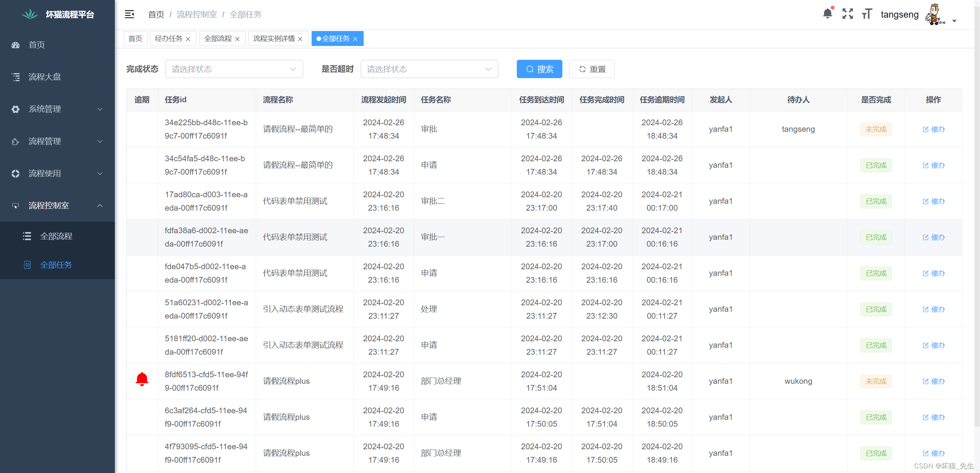Click the 重置 button
The width and height of the screenshot is (980, 473).
point(591,69)
